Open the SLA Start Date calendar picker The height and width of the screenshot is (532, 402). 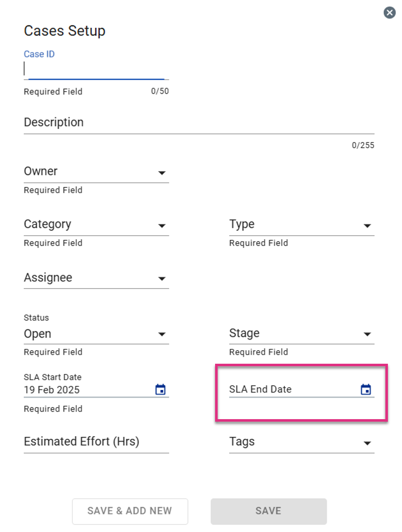[x=160, y=389]
